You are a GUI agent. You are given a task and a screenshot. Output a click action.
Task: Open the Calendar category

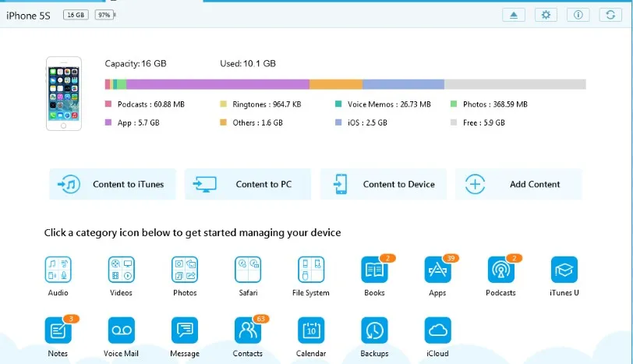(311, 330)
